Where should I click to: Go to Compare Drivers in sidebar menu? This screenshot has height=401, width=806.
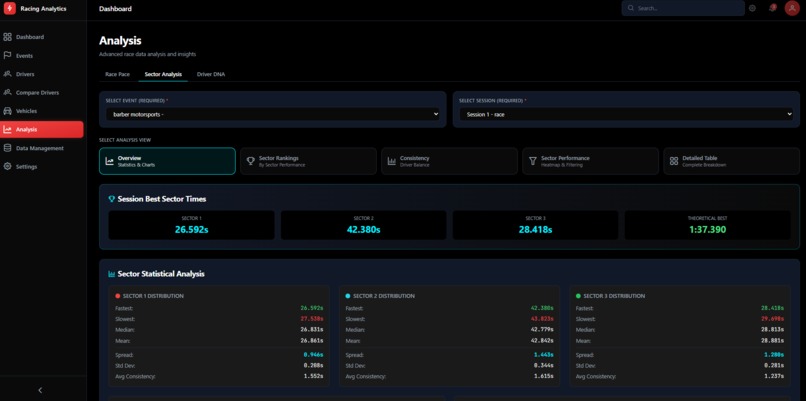point(42,93)
